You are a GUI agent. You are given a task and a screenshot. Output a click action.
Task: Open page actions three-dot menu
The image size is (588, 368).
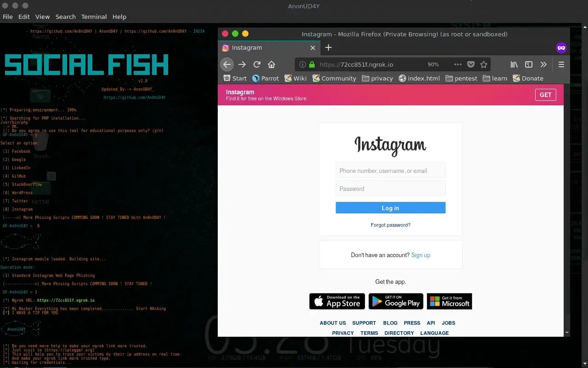coord(458,64)
